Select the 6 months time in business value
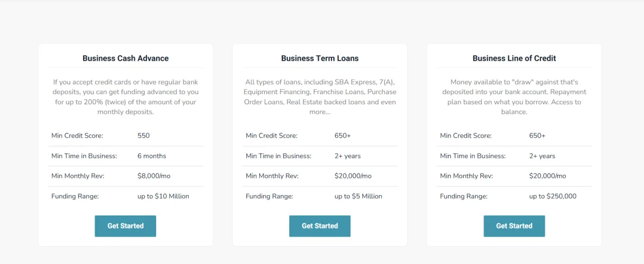The height and width of the screenshot is (264, 644). point(152,156)
